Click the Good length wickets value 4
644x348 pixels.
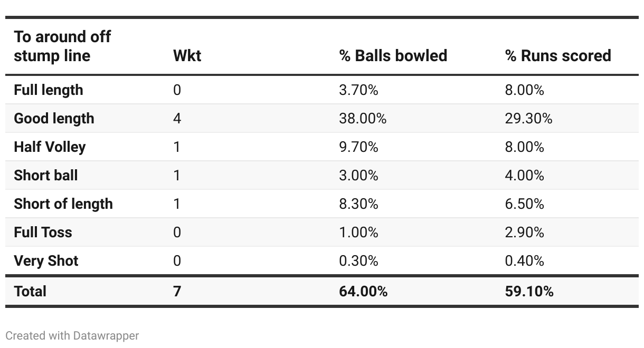click(177, 118)
